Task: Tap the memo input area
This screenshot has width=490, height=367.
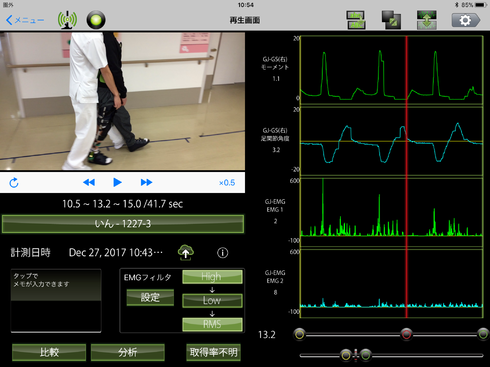Action: (56, 301)
